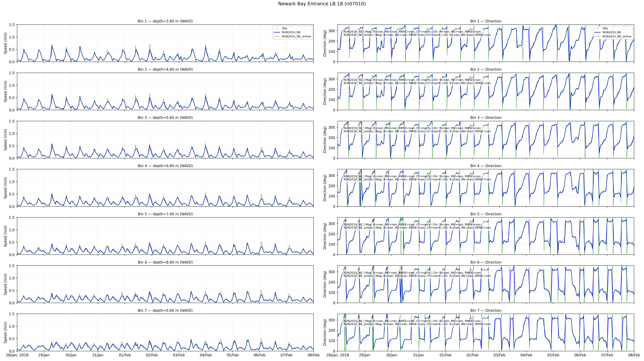This screenshot has height=361, width=644.
Task: Click the "Bin 5 — Direction" subplot title
Action: coord(486,214)
